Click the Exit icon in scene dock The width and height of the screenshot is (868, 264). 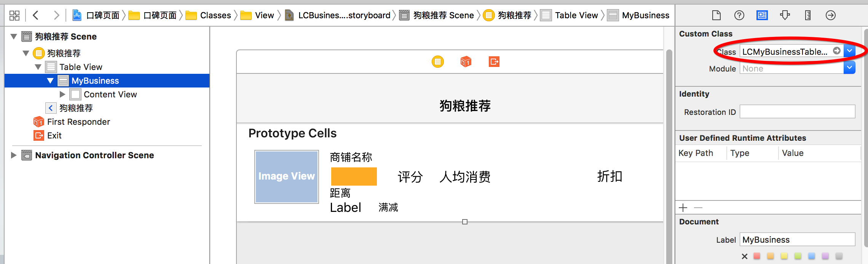[494, 62]
